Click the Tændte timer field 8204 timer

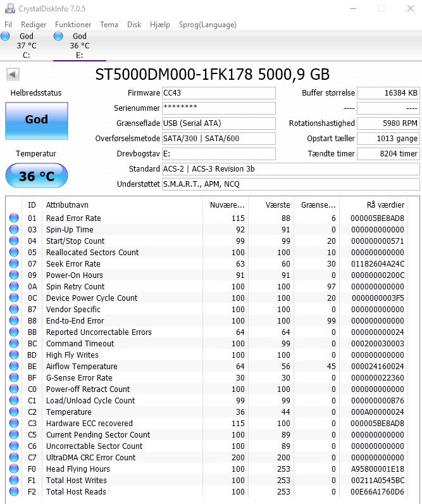(x=388, y=154)
